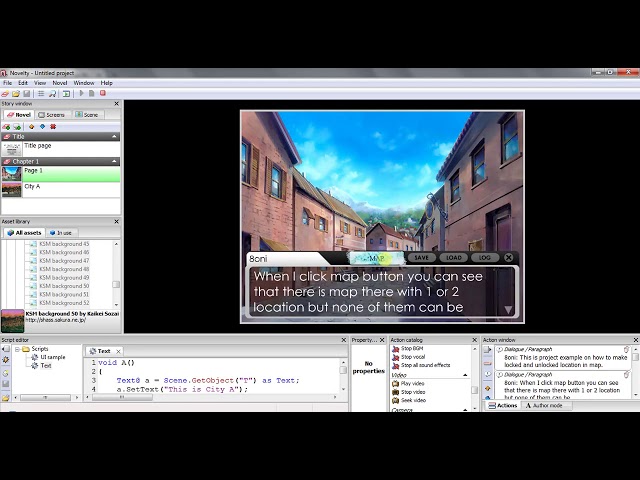640x480 pixels.
Task: Switch to the Scene tab
Action: [x=87, y=115]
